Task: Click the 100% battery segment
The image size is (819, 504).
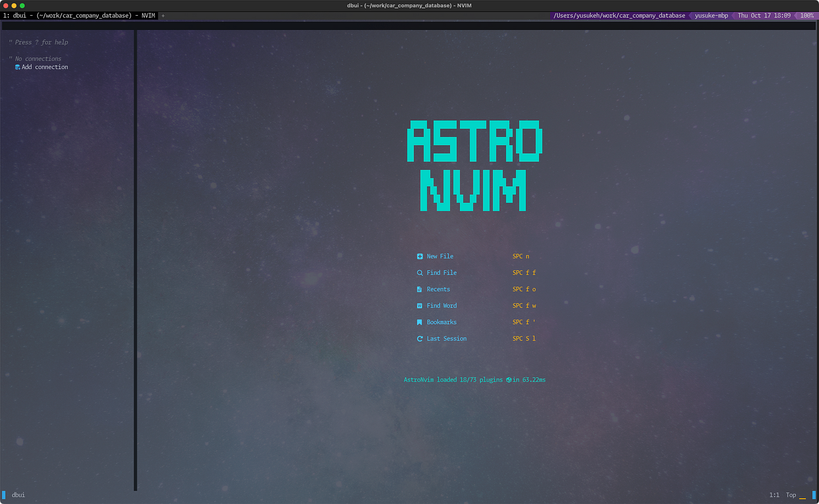Action: 807,15
